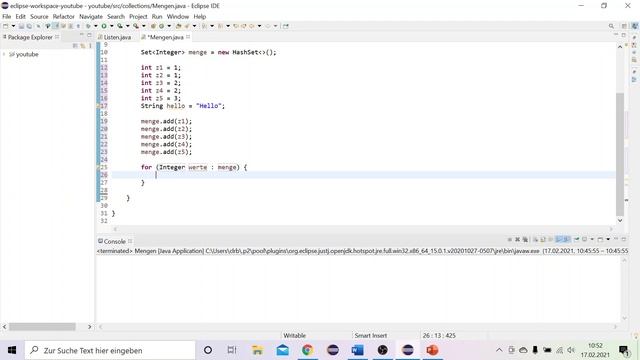Open the Window menu
This screenshot has height=360, width=640.
click(178, 17)
